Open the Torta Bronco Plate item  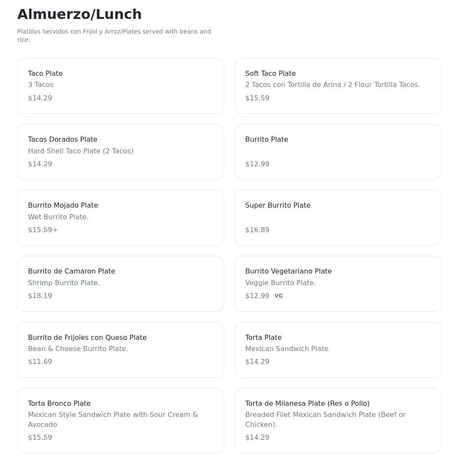[x=121, y=421]
